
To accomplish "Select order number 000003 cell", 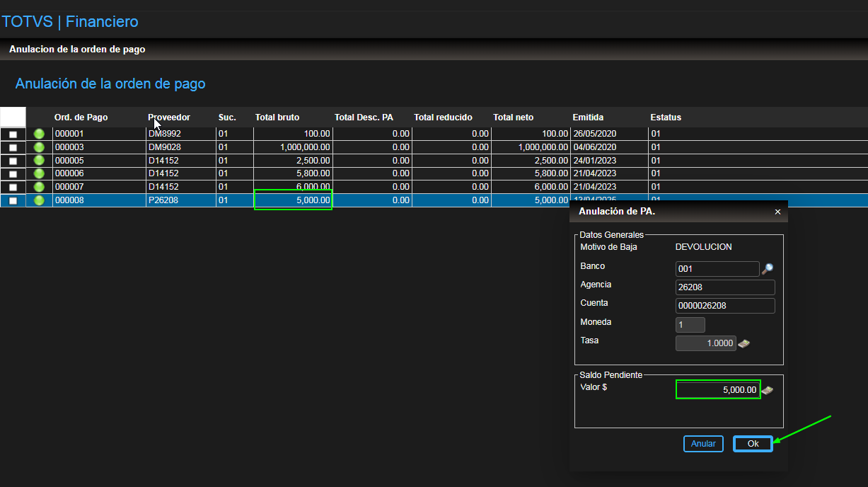I will [x=98, y=147].
